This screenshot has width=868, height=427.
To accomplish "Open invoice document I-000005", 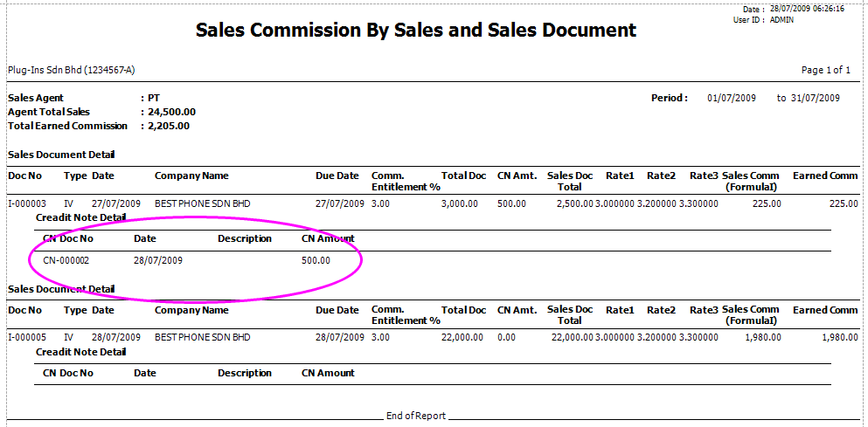I will [x=27, y=337].
